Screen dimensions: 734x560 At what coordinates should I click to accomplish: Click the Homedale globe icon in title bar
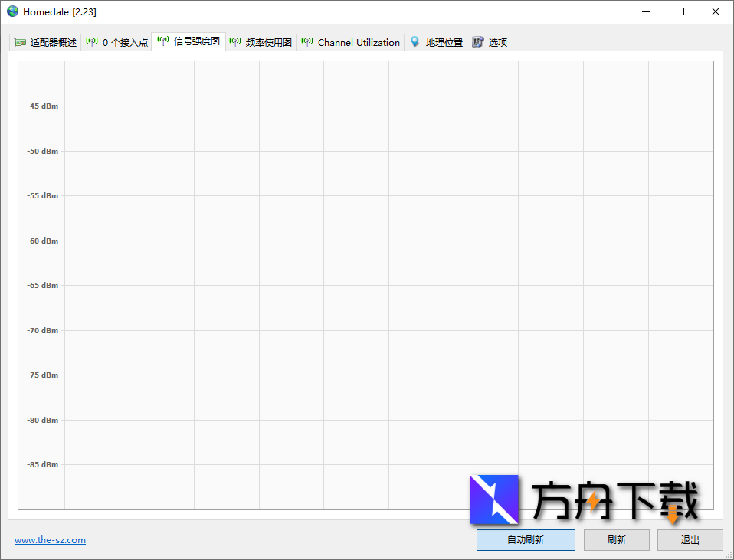tap(11, 11)
